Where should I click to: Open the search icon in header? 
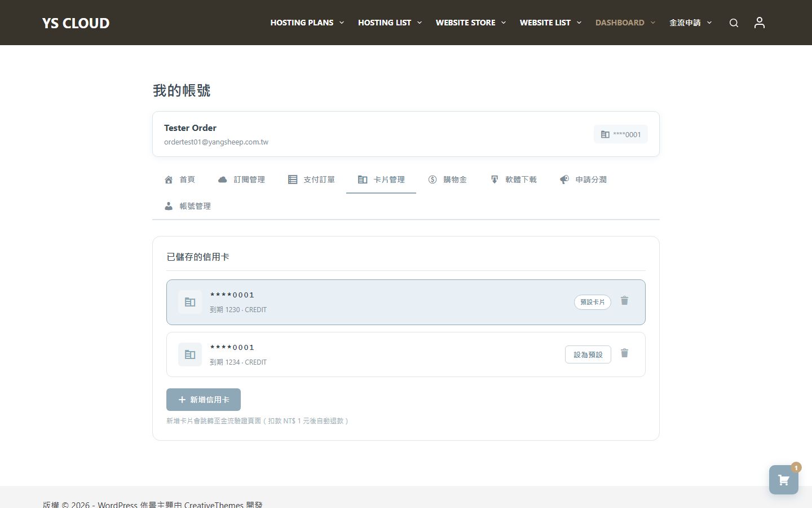tap(734, 23)
